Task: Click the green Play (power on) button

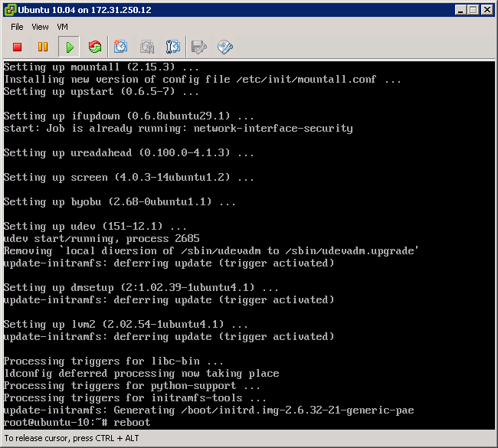Action: pos(69,47)
